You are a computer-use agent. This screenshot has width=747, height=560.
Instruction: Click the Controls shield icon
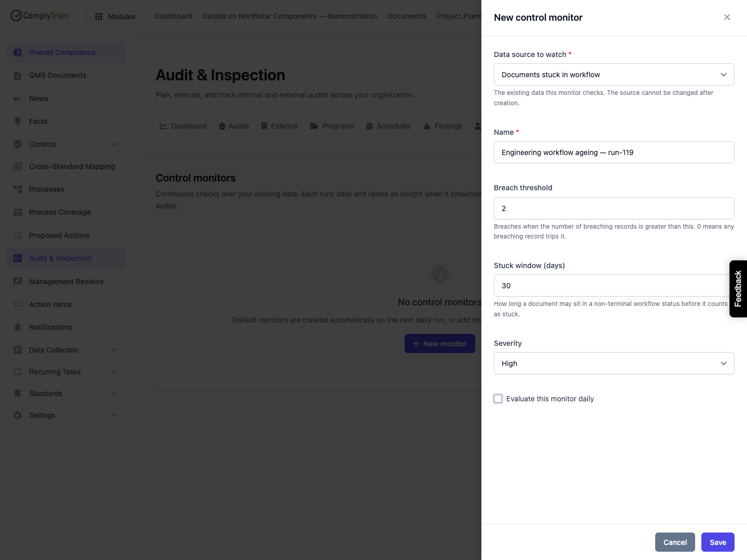coord(18,144)
